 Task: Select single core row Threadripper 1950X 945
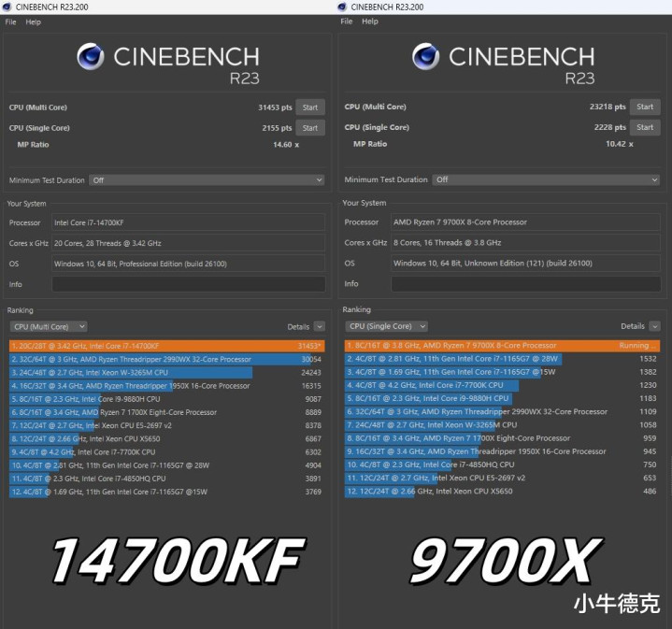point(502,452)
